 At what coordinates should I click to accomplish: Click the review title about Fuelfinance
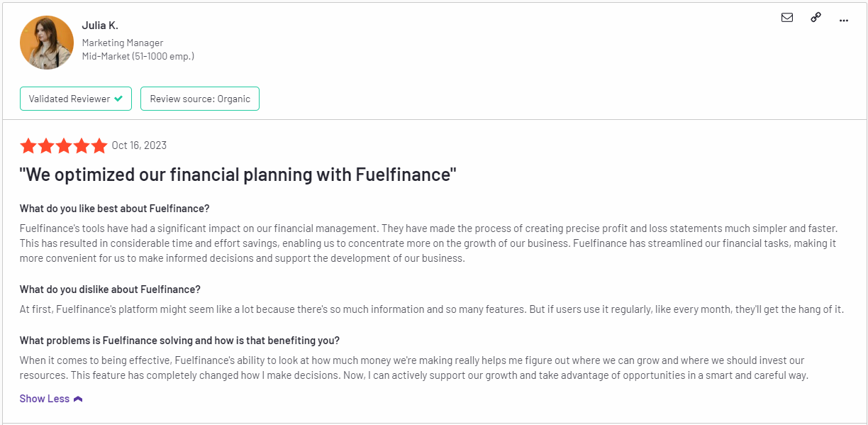pyautogui.click(x=238, y=174)
